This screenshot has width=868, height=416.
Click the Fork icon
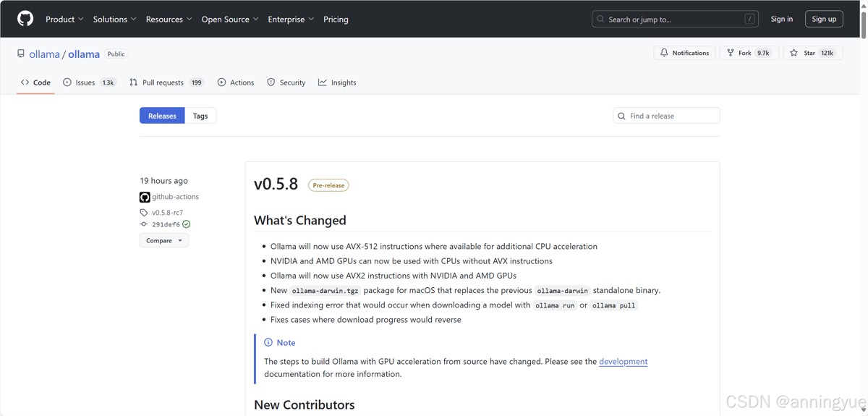[x=731, y=53]
